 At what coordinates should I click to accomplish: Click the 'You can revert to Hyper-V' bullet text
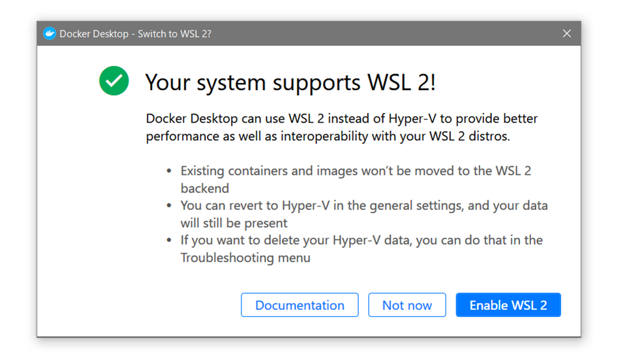coord(364,205)
